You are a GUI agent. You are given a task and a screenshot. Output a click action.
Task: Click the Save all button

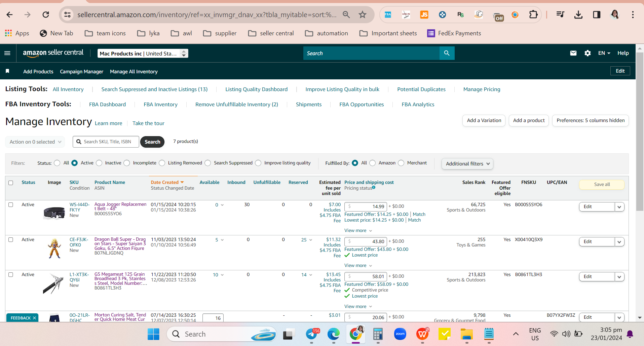(x=602, y=185)
